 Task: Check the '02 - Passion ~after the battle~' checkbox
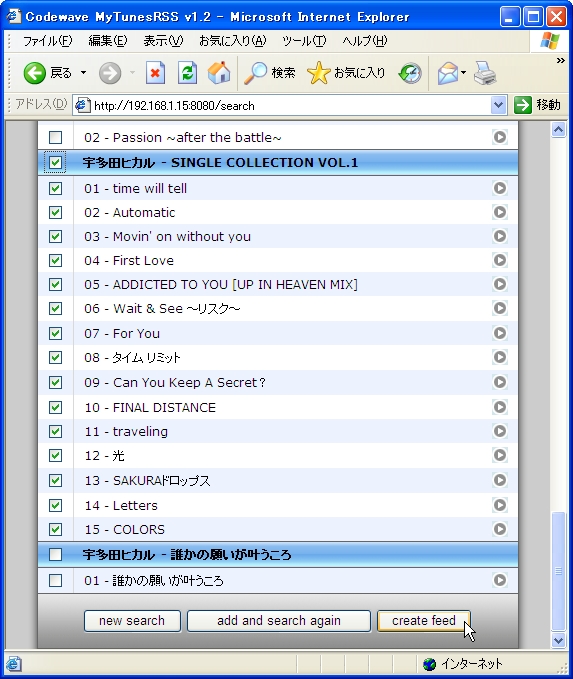55,137
